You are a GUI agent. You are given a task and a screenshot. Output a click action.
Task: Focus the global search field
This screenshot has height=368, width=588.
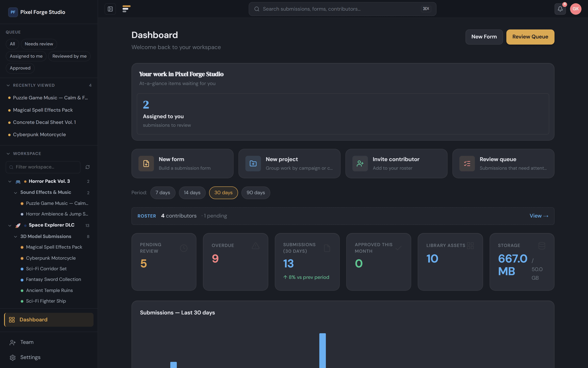pos(342,9)
